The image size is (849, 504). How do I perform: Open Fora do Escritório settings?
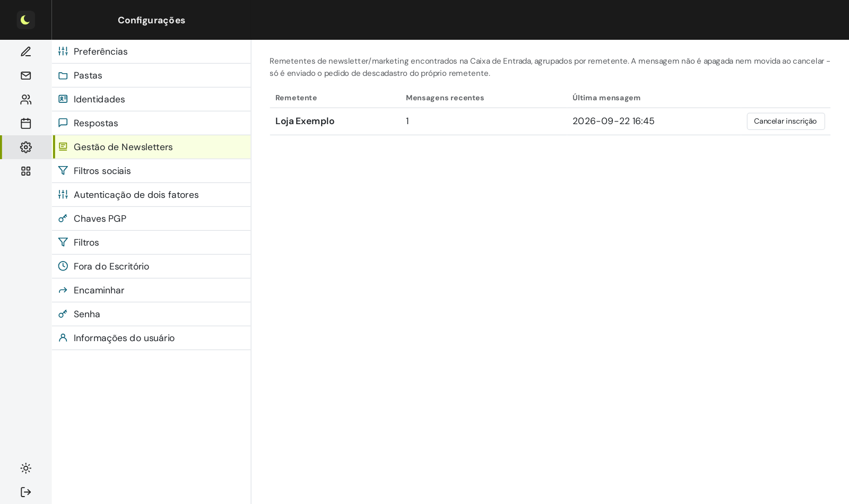pos(151,266)
